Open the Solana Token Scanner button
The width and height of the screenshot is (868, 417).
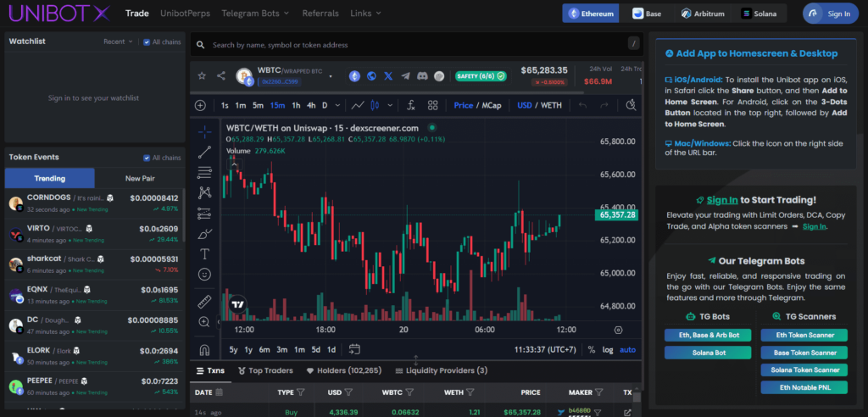pos(804,370)
